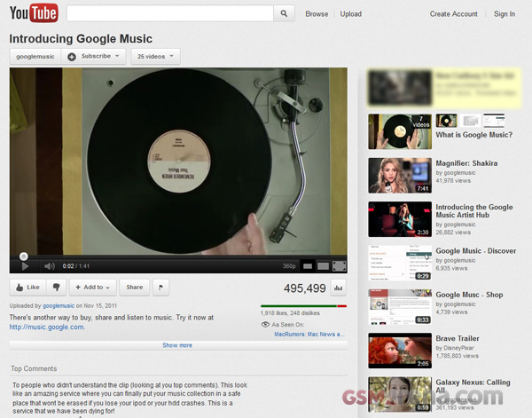Open the googlemusic uploader link
Viewport: 532px width, 418px height.
tap(59, 305)
